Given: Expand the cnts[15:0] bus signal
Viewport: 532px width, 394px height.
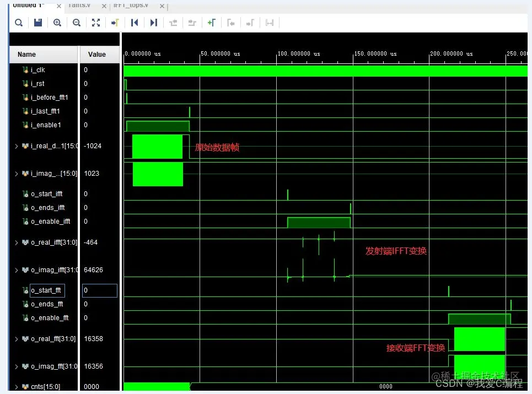Looking at the screenshot, I should 17,386.
